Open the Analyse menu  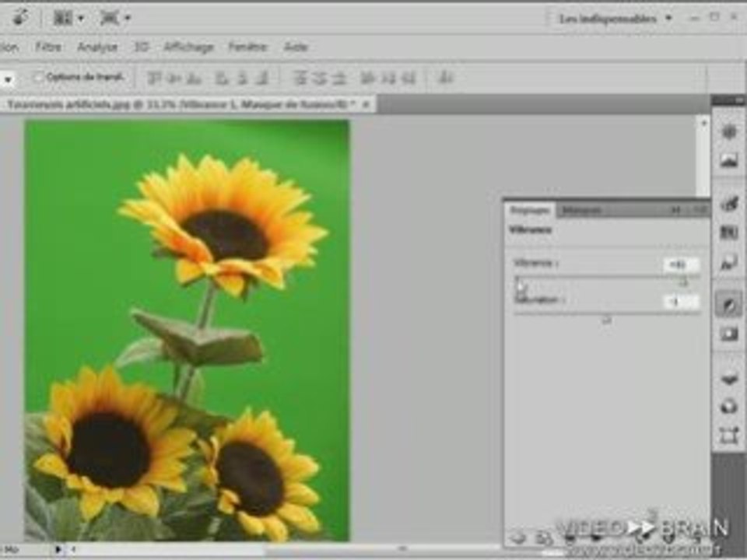[97, 47]
